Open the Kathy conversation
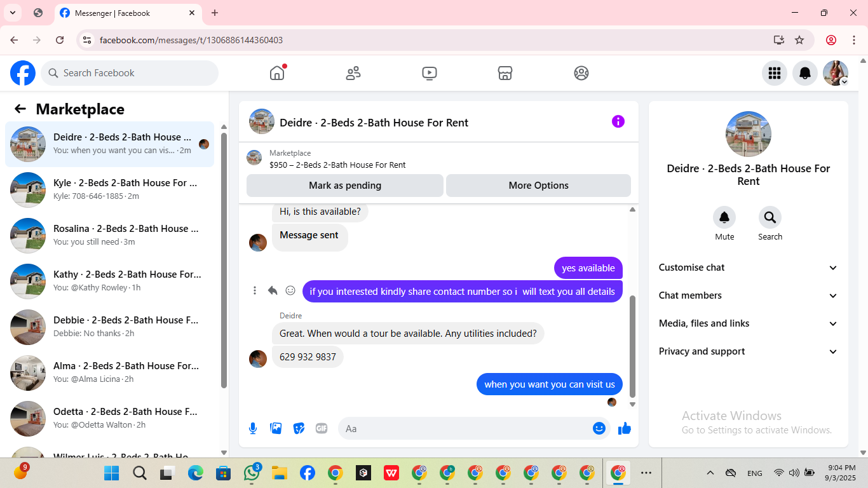 click(110, 281)
